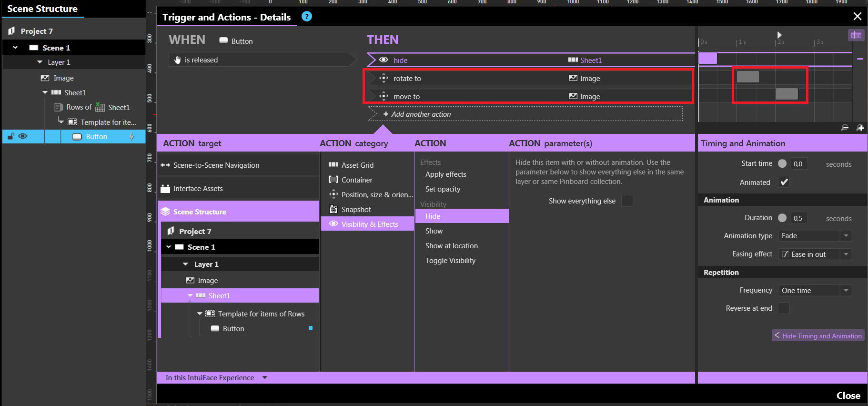
Task: Uncheck the Animated checkbox
Action: [x=784, y=182]
